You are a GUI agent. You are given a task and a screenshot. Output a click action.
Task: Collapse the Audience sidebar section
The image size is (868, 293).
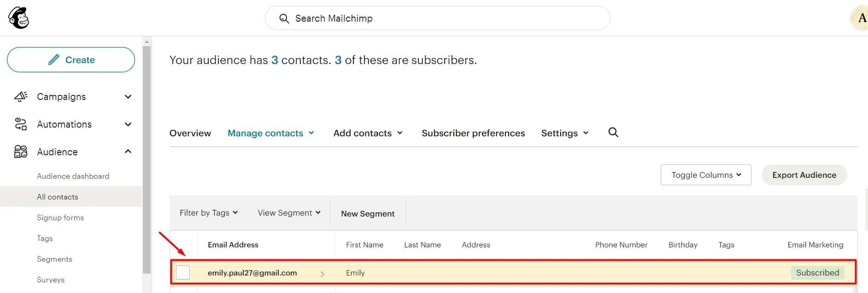(x=128, y=152)
